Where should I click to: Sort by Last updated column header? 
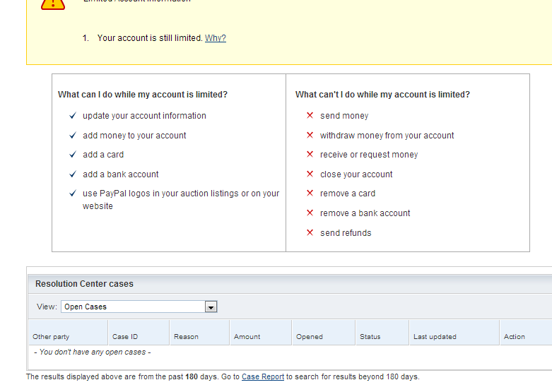click(435, 337)
